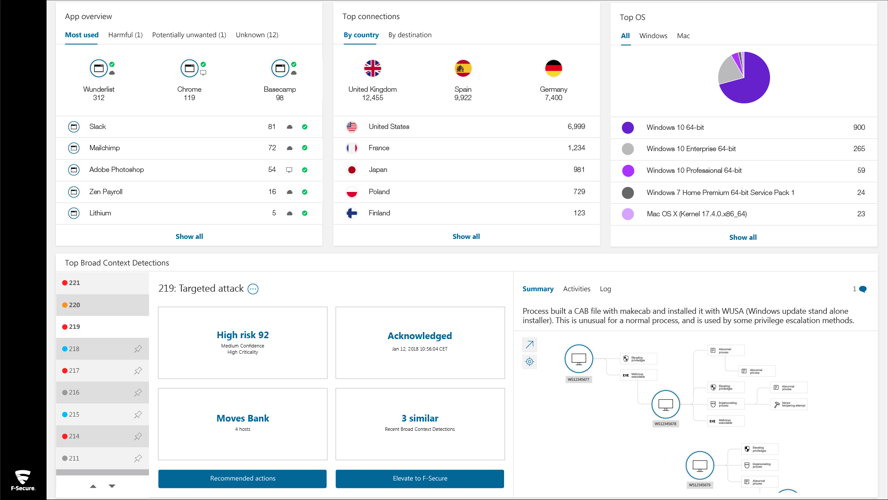
Task: Click the Mac OS X color swatch
Action: pos(627,214)
